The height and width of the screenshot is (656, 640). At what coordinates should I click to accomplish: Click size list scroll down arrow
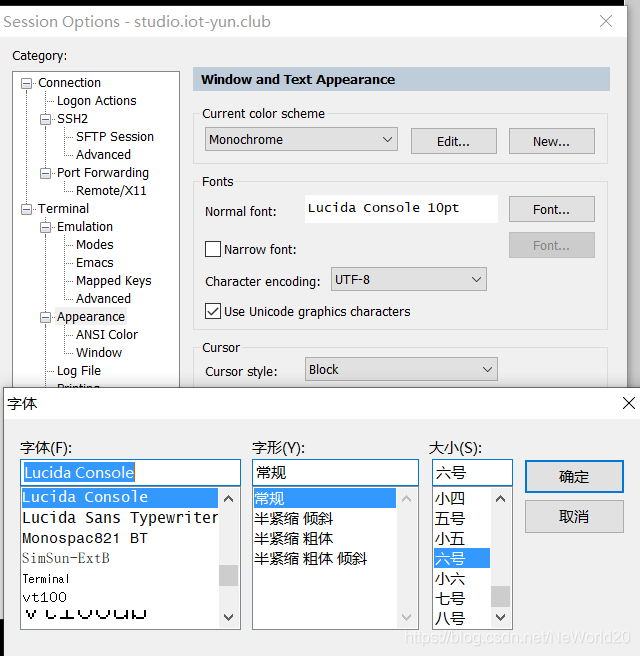[500, 617]
